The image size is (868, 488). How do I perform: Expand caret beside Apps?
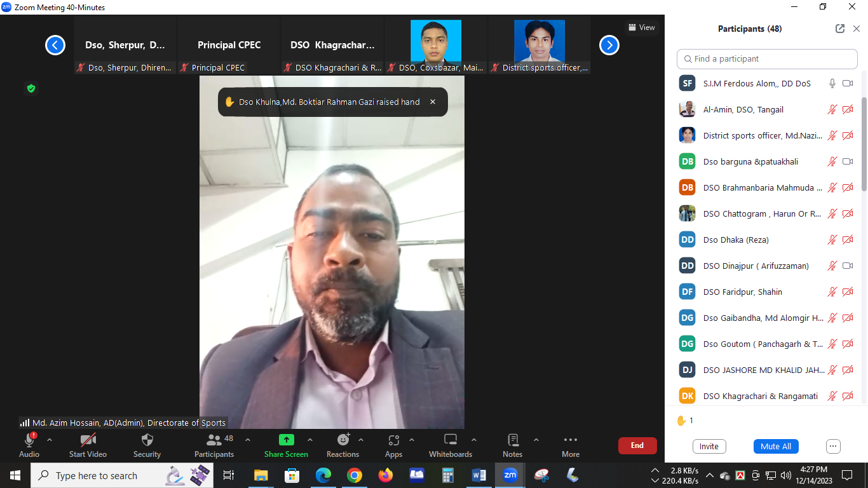[x=412, y=440]
